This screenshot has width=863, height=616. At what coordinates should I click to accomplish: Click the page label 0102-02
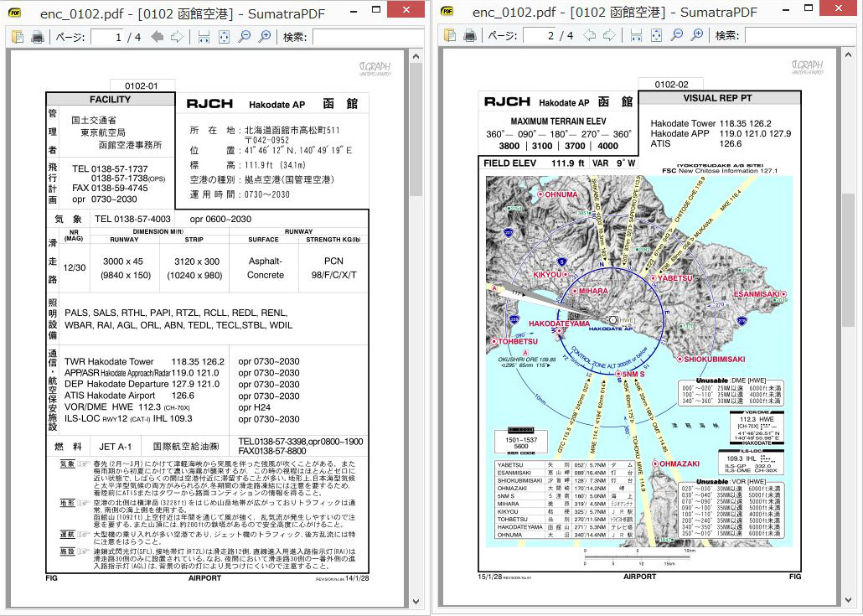(671, 84)
